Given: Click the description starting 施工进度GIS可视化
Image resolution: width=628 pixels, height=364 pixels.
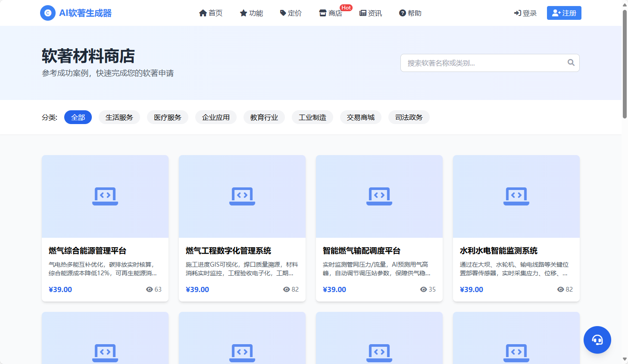Looking at the screenshot, I should tap(242, 269).
